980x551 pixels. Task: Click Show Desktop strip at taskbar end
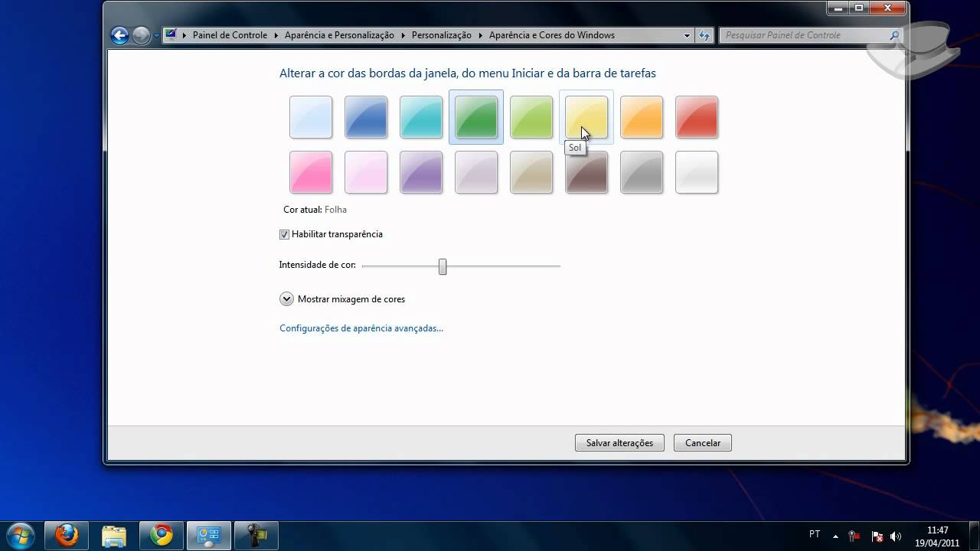click(974, 536)
